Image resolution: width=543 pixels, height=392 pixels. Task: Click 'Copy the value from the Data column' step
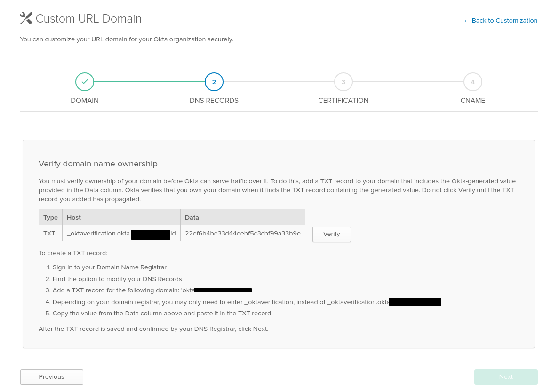[x=162, y=313]
